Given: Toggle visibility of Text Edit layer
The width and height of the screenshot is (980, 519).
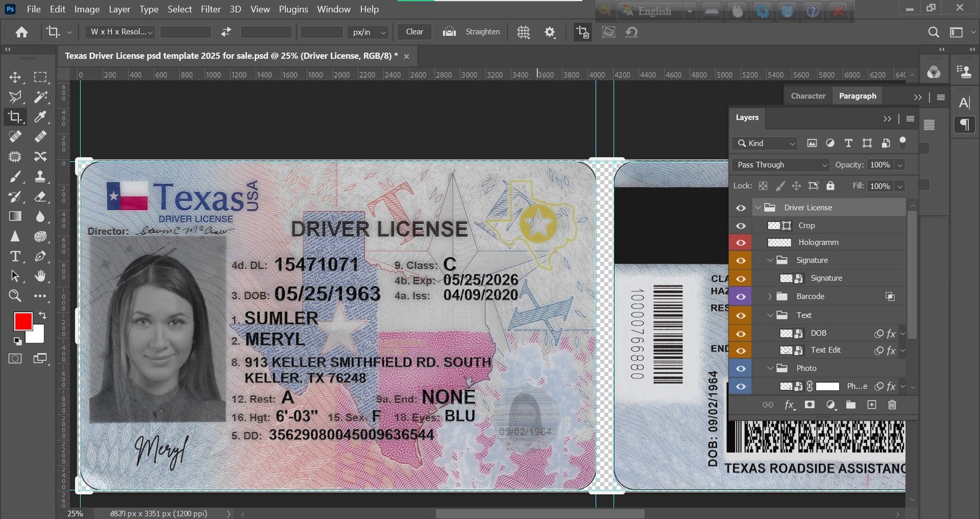Looking at the screenshot, I should click(x=741, y=350).
